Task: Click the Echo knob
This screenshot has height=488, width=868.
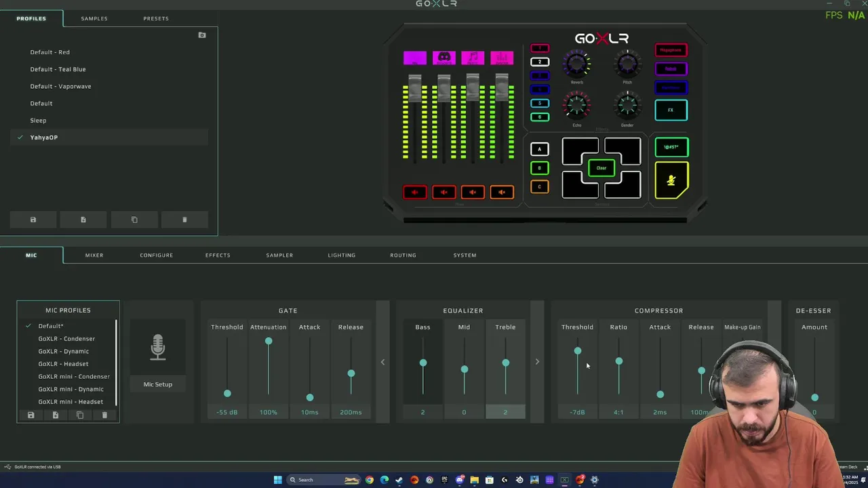Action: (576, 106)
